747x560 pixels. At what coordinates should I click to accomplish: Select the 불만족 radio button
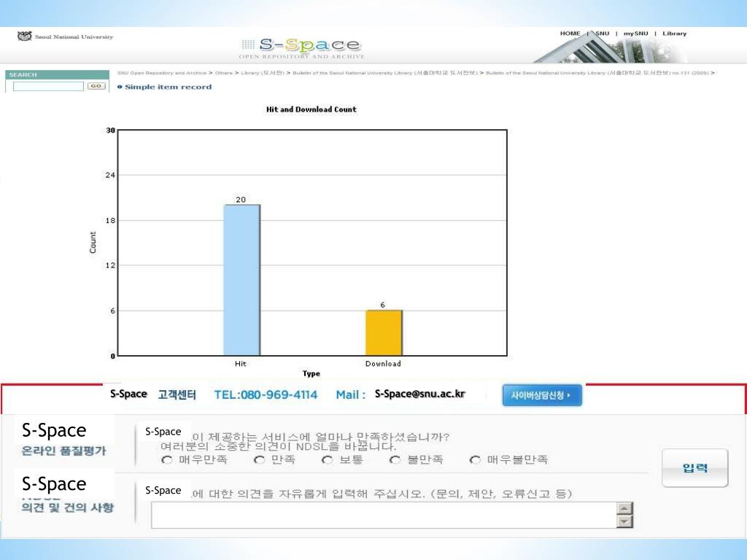click(395, 459)
